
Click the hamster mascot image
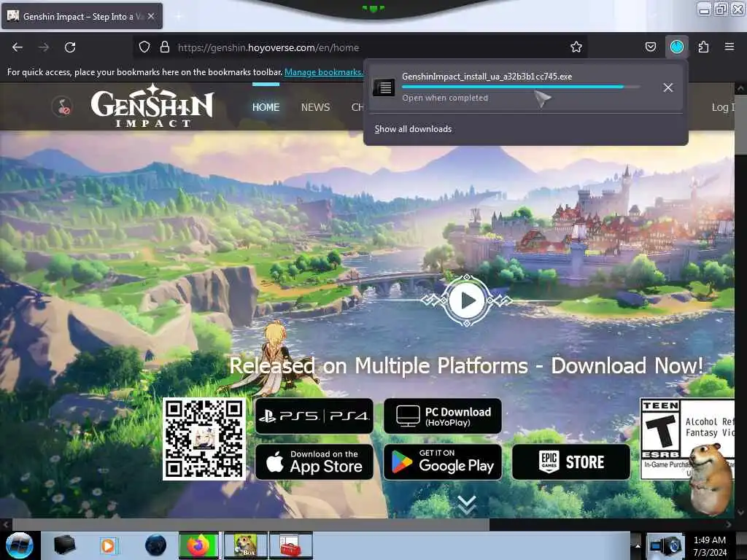pyautogui.click(x=711, y=478)
